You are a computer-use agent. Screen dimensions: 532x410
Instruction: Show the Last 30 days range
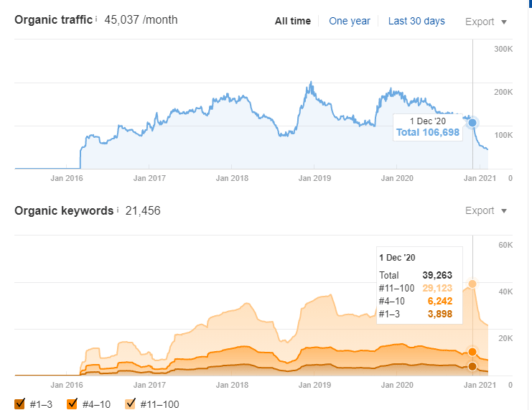pos(416,21)
